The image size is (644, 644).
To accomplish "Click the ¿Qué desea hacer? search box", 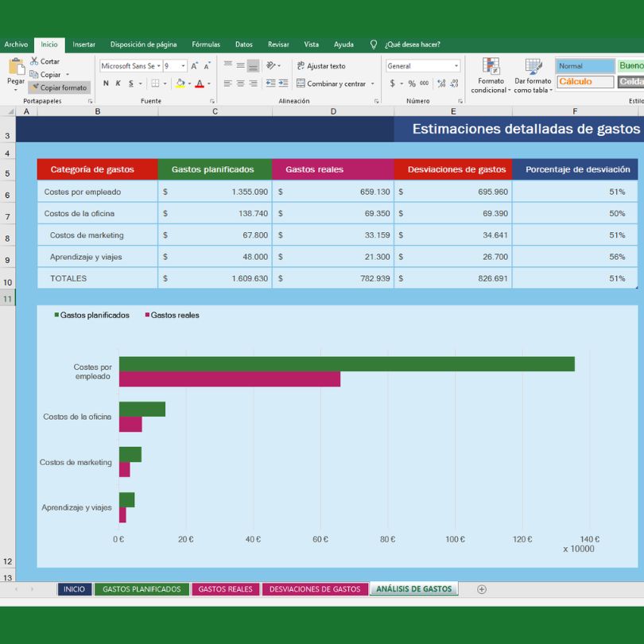I will click(412, 45).
